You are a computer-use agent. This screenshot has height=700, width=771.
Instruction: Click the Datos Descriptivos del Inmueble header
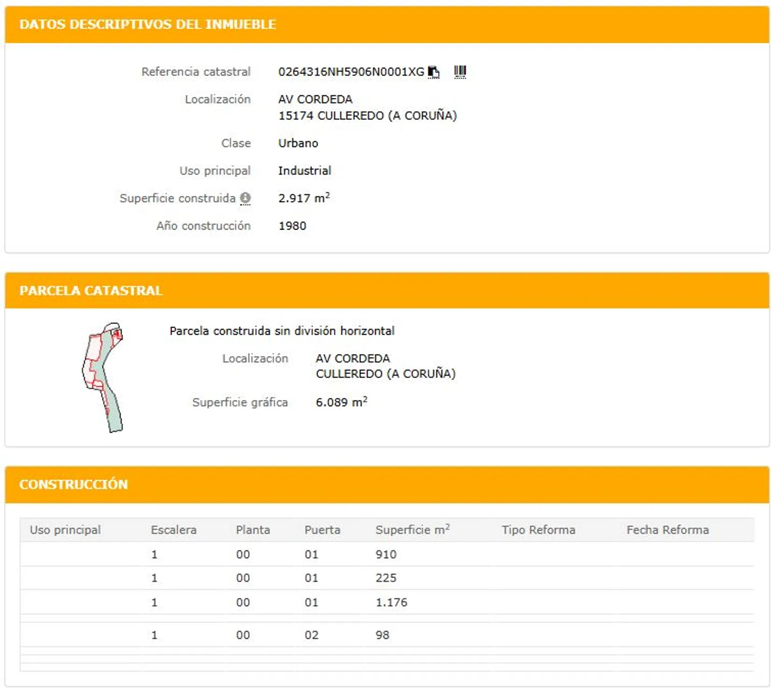(x=148, y=24)
